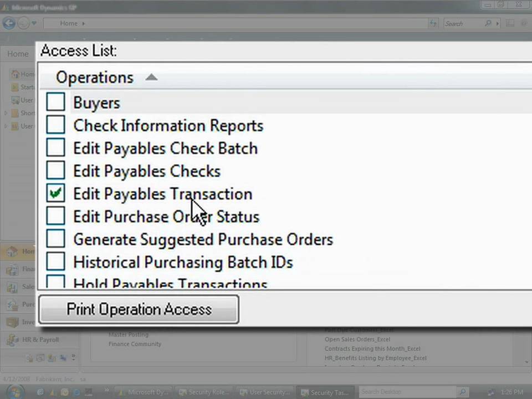Open the Inventory navigation pane button
This screenshot has width=532, height=399.
19,322
